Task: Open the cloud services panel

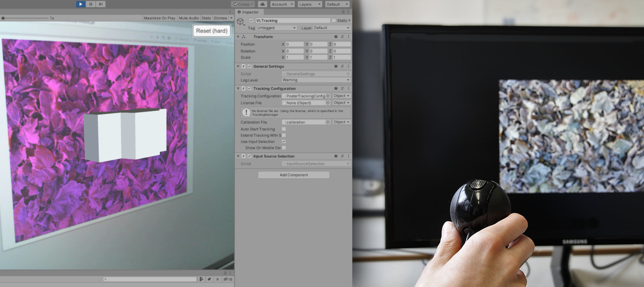Action: click(x=263, y=4)
